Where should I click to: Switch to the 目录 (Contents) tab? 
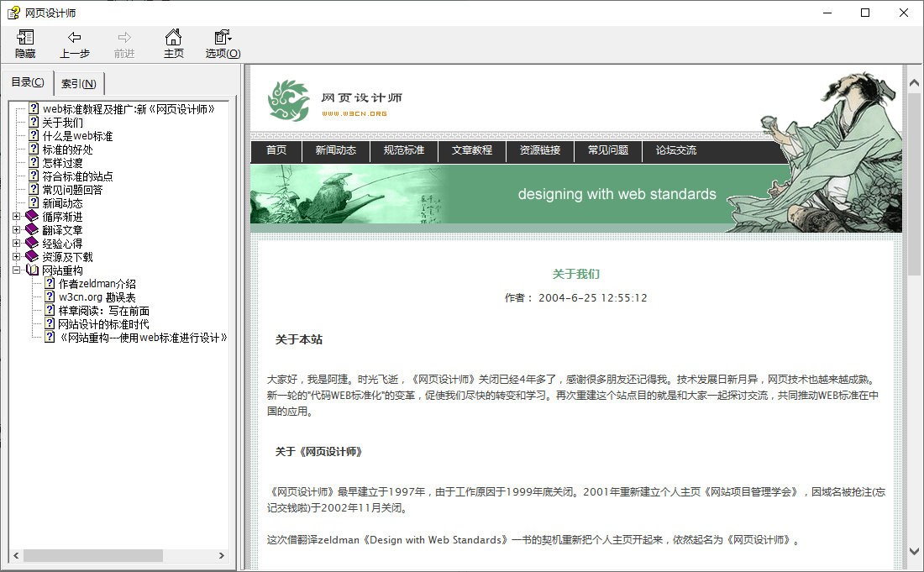(28, 82)
